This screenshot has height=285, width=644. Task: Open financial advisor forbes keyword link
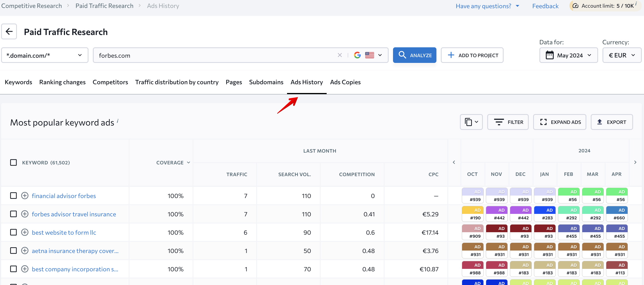pyautogui.click(x=64, y=196)
